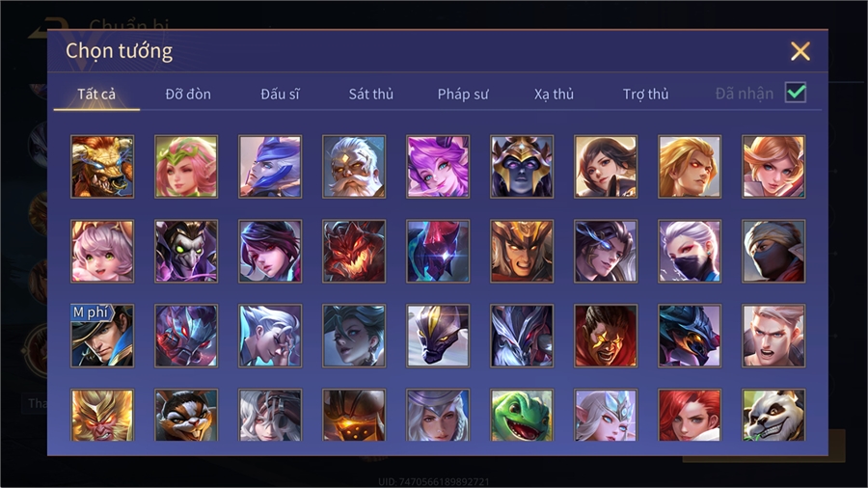Image resolution: width=868 pixels, height=488 pixels.
Task: Choose the red-haired woman hero portrait
Action: point(690,415)
